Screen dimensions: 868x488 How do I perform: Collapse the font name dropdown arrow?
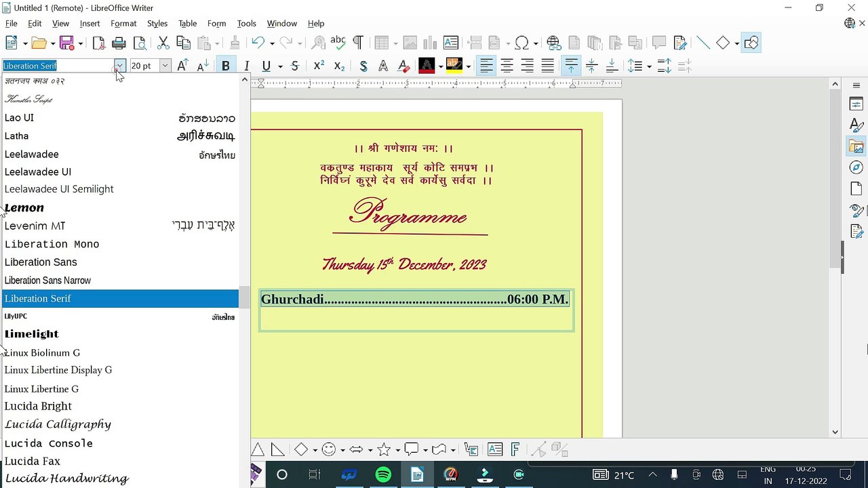119,66
